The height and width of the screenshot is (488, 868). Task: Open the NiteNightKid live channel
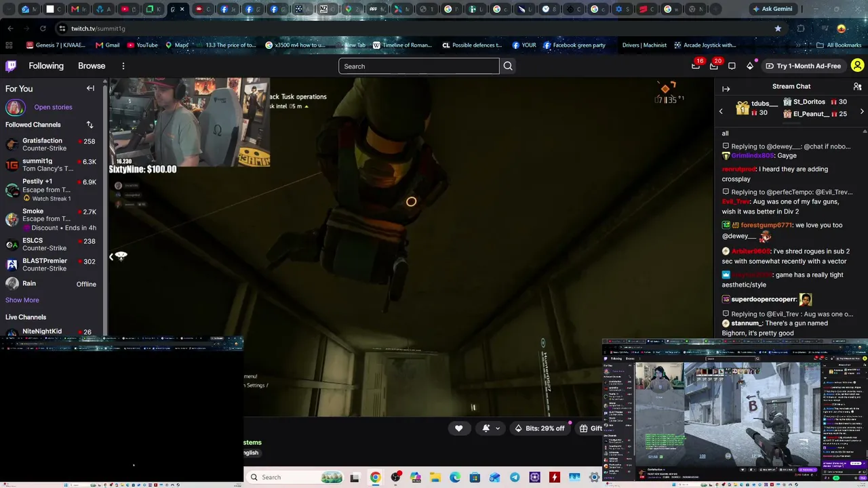(52, 332)
